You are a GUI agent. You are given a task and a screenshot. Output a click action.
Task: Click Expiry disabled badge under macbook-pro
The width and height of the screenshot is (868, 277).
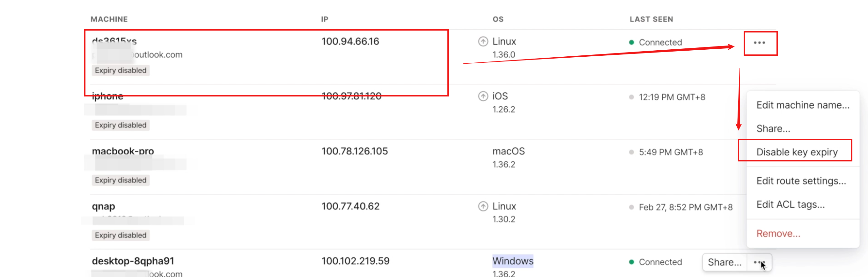pyautogui.click(x=120, y=180)
